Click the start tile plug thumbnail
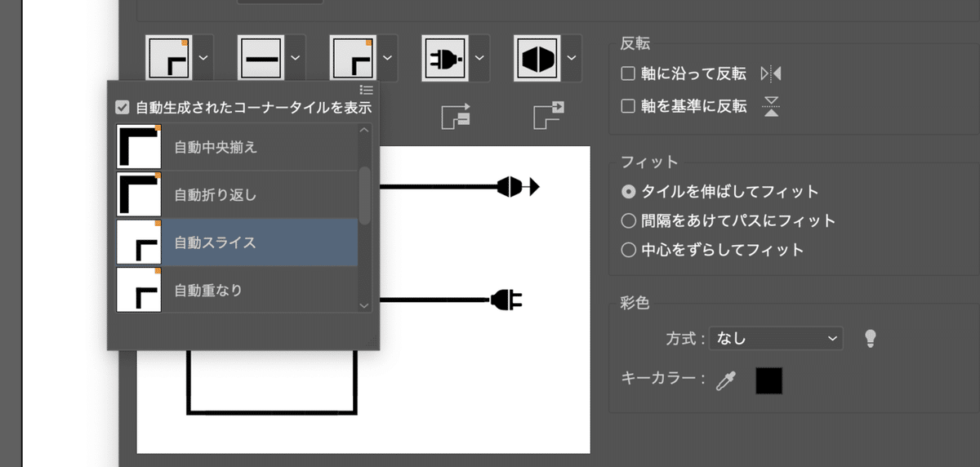 point(445,58)
